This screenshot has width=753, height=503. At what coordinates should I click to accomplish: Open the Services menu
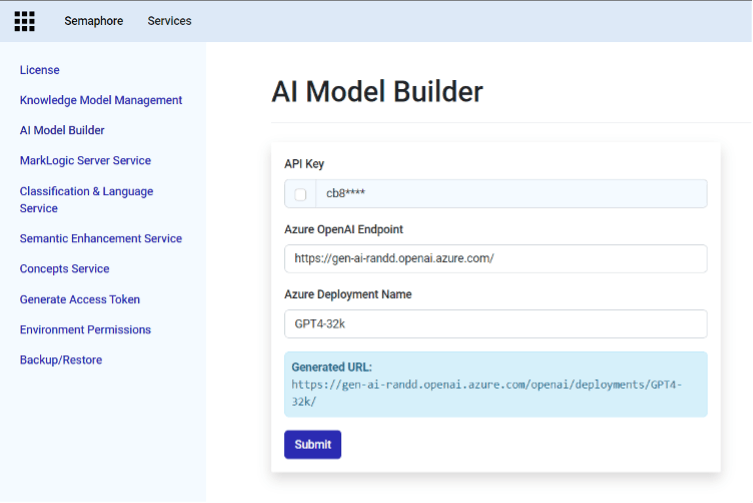169,21
